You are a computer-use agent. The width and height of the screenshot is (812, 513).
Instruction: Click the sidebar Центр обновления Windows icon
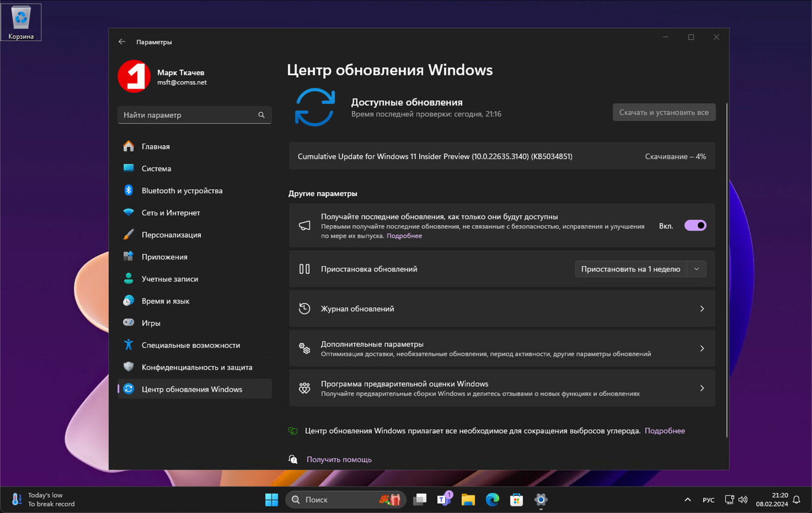click(x=128, y=389)
